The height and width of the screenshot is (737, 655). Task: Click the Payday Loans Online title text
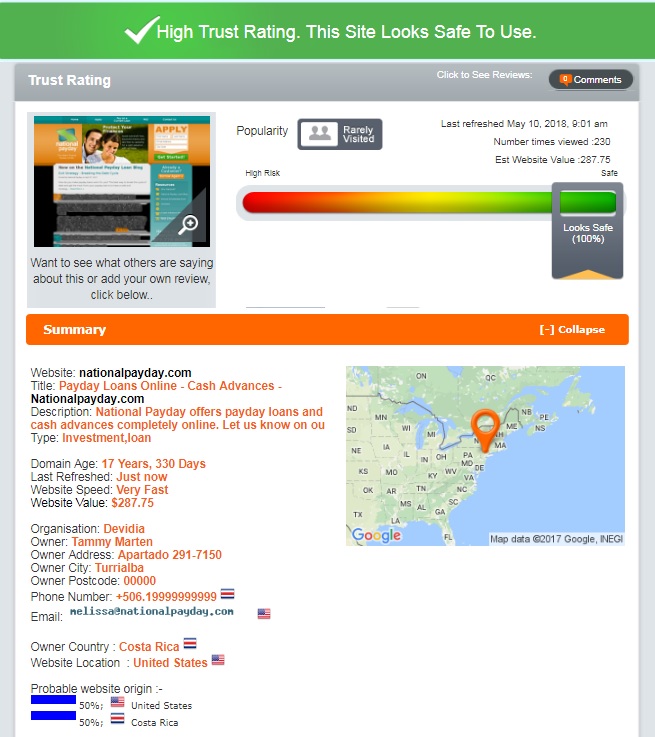coord(170,386)
